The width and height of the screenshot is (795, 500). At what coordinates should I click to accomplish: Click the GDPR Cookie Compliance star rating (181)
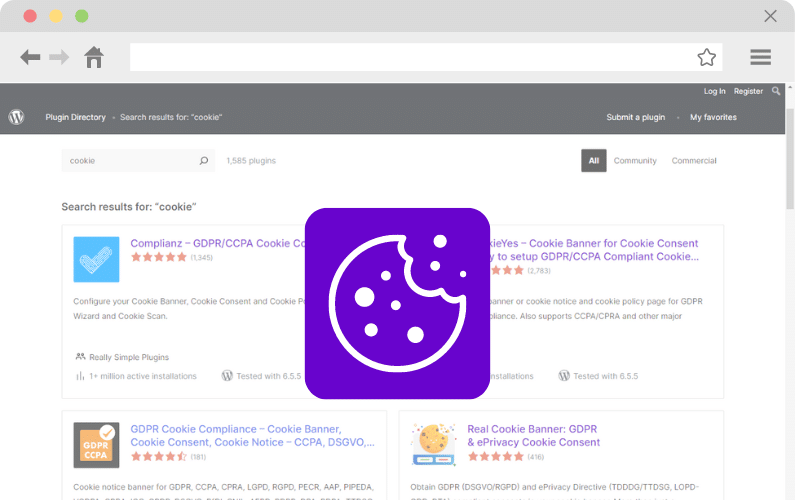[x=159, y=456]
